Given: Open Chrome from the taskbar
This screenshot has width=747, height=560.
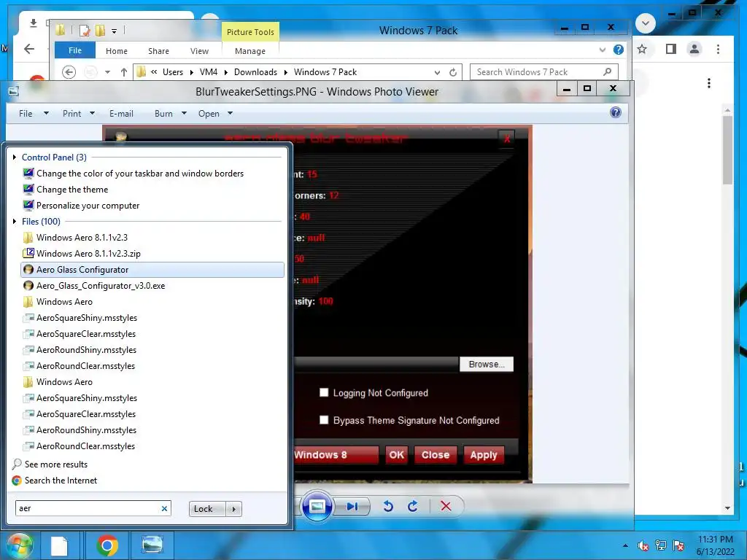Looking at the screenshot, I should tap(107, 545).
